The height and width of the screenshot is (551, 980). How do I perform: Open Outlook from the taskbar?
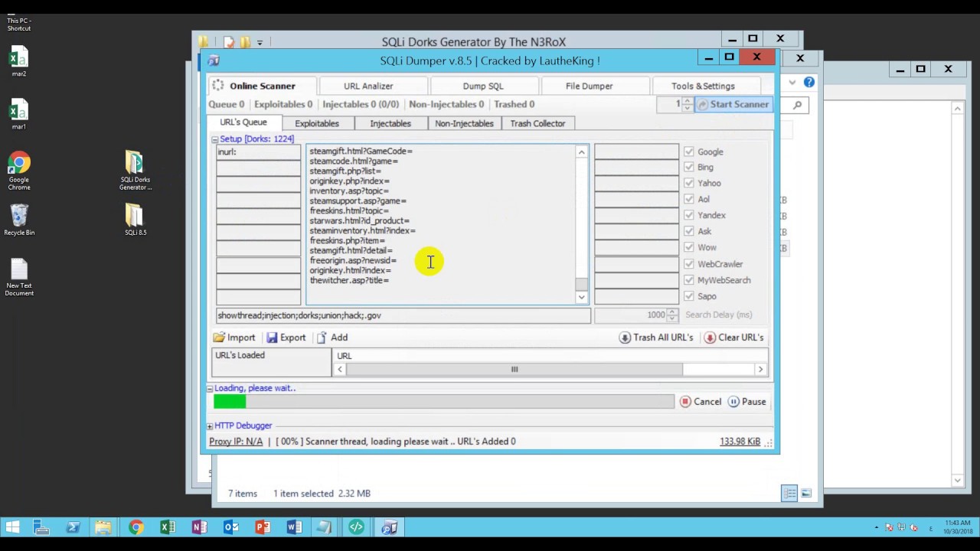coord(230,527)
